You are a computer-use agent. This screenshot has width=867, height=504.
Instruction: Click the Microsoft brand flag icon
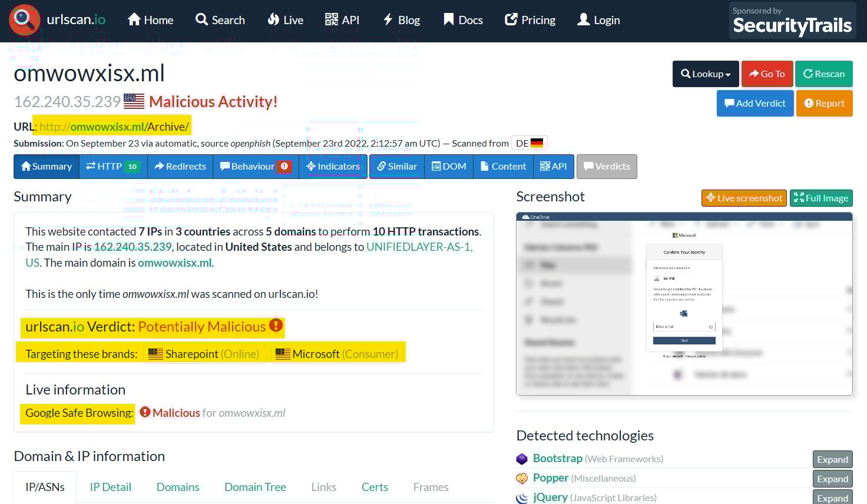click(283, 354)
